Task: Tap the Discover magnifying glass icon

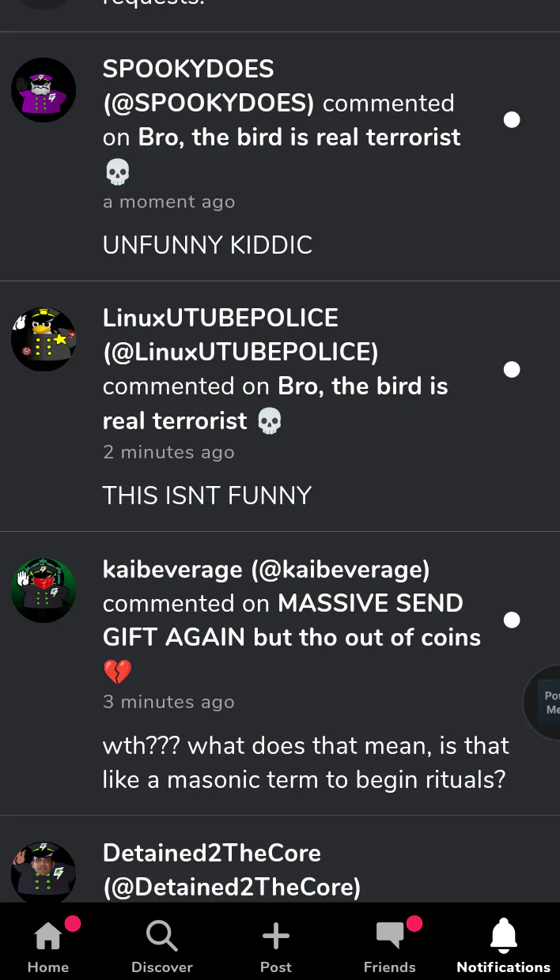Action: click(162, 937)
